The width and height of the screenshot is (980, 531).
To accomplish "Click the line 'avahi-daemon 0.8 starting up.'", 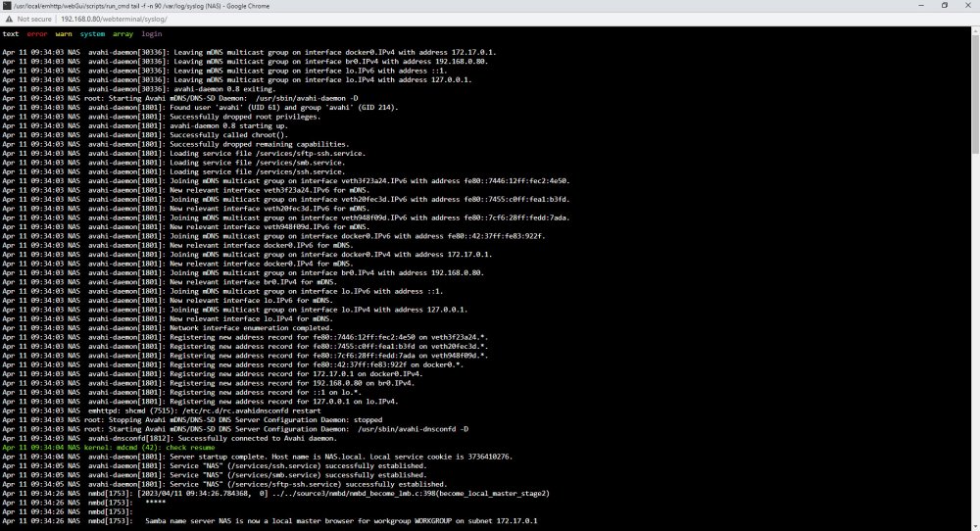I will click(x=145, y=125).
